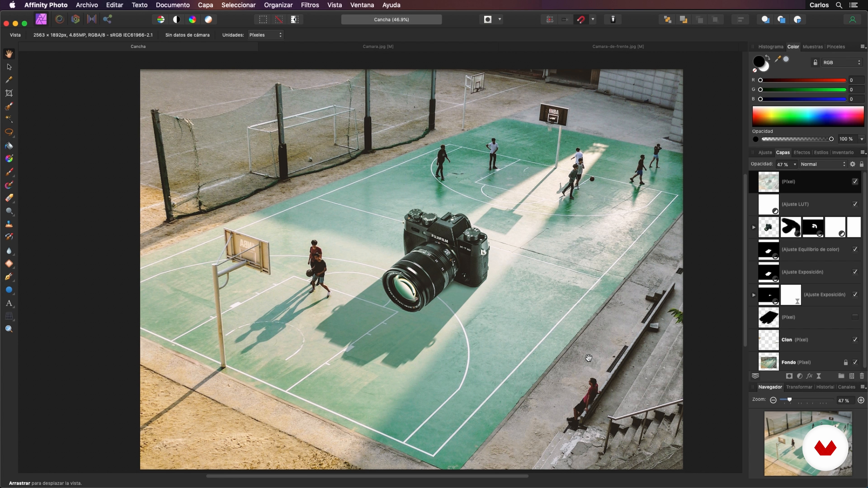Screen dimensions: 868x488
Task: Open the RGB color model dropdown
Action: pyautogui.click(x=841, y=63)
